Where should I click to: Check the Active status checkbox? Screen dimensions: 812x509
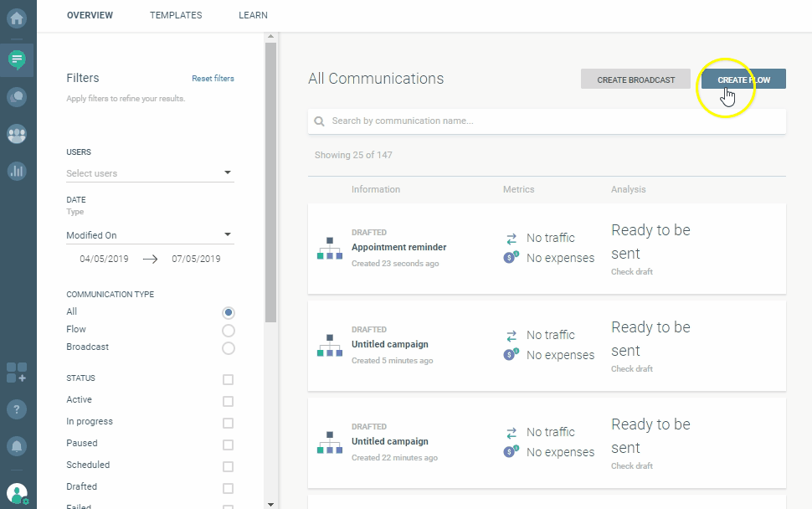tap(229, 401)
